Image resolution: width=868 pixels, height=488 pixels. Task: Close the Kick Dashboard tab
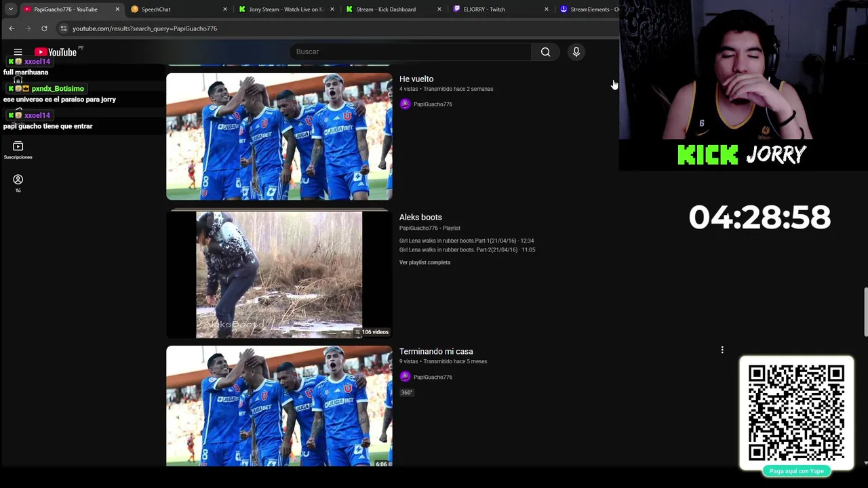439,9
